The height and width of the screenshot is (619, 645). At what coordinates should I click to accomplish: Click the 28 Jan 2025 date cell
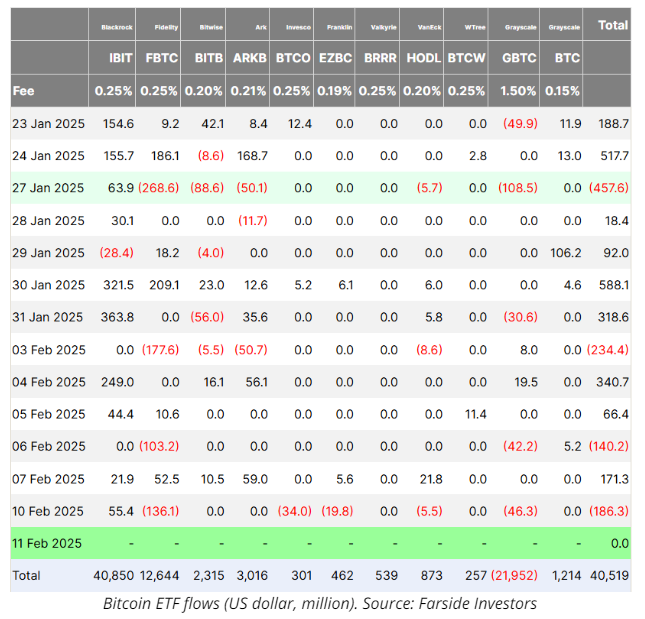(x=48, y=220)
